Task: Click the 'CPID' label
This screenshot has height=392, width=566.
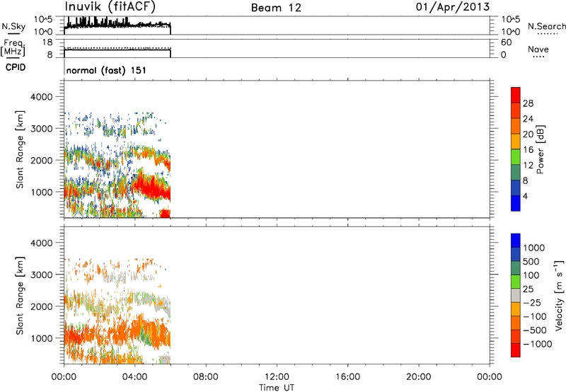Action: coord(15,67)
